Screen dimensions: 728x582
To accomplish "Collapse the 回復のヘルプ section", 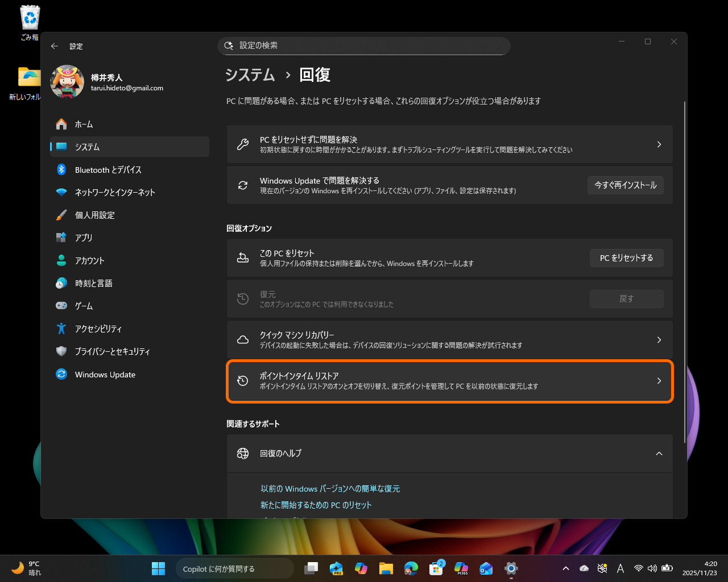I will pos(659,454).
